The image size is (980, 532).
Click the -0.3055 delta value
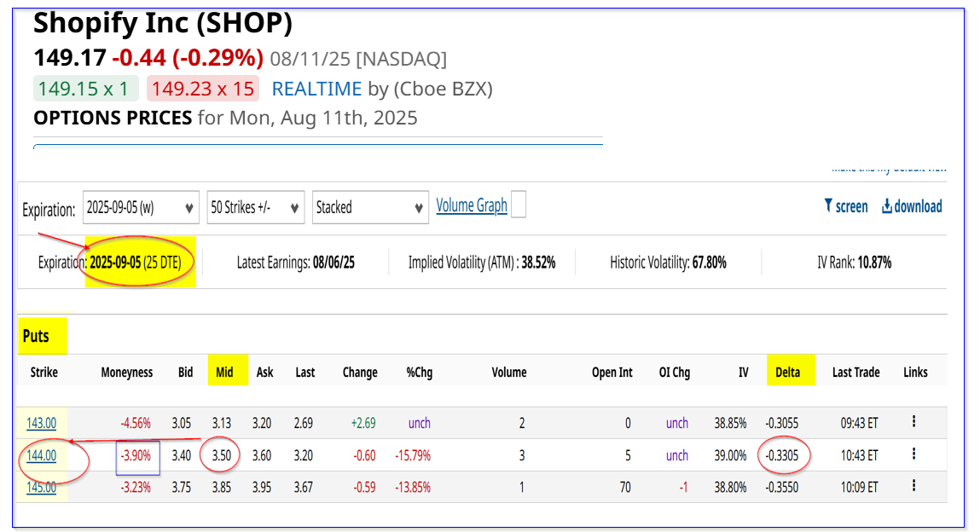[782, 424]
